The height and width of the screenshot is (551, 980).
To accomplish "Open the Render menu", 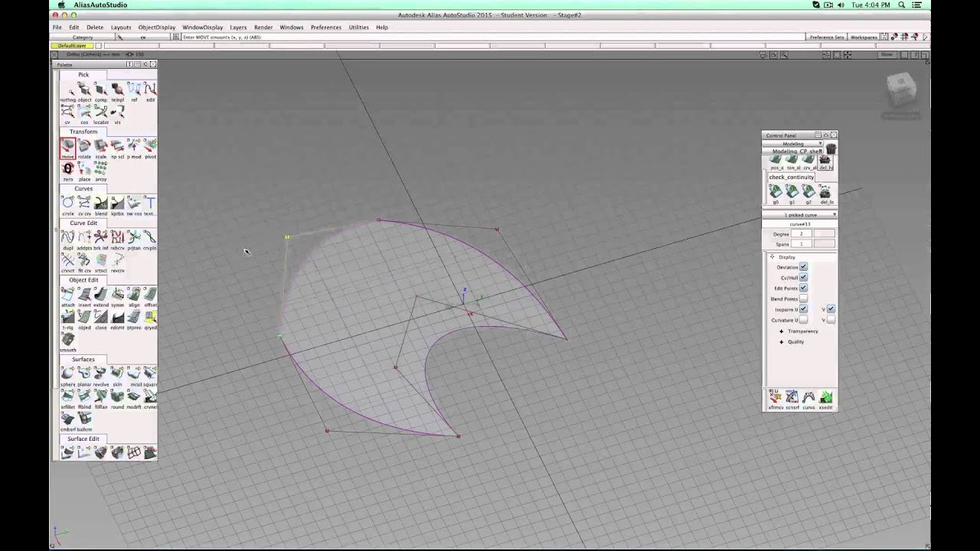I will tap(263, 28).
